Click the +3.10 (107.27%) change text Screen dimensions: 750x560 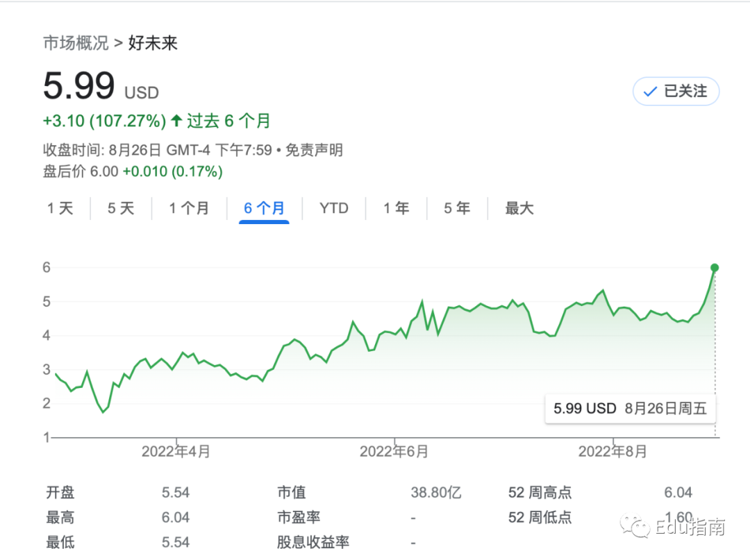[x=104, y=121]
